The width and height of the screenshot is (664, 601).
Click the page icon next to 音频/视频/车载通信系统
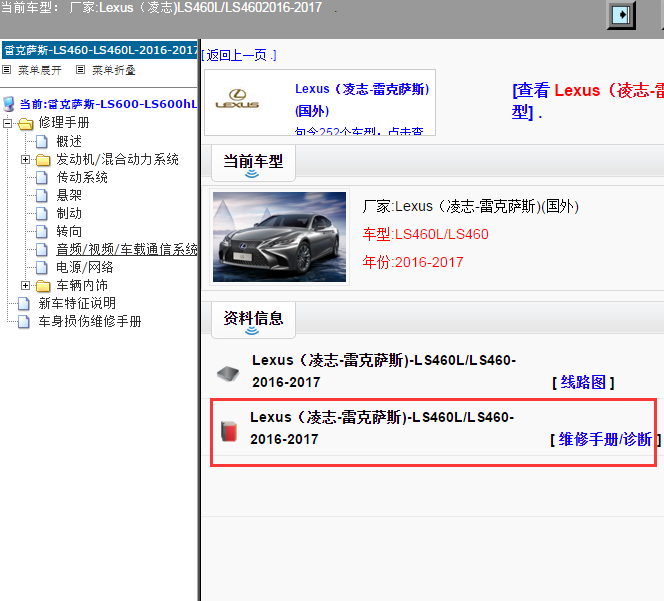click(x=42, y=249)
